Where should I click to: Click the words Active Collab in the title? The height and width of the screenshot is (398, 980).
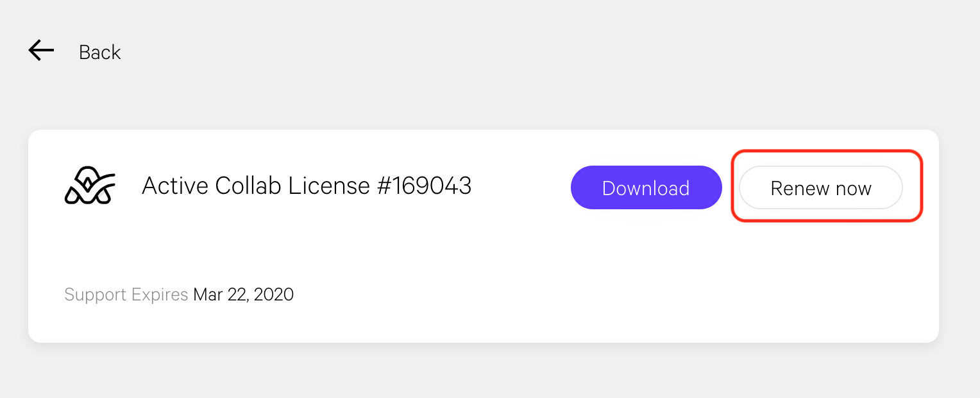pyautogui.click(x=212, y=186)
